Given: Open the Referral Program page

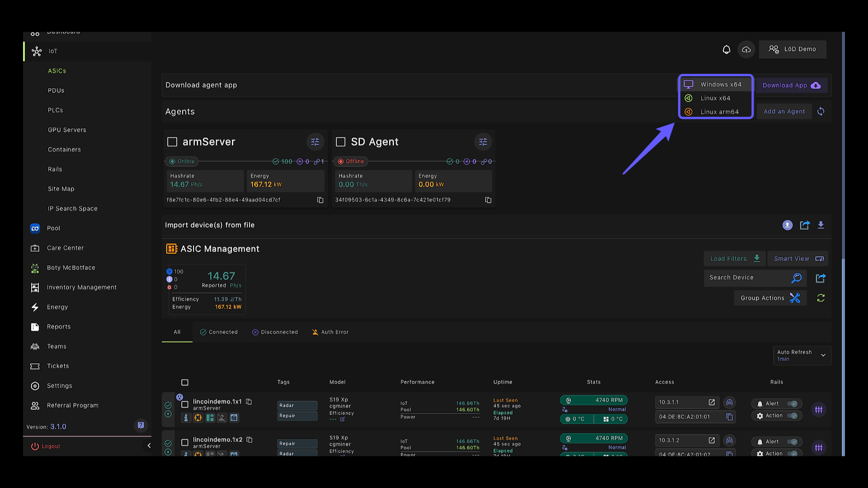Looking at the screenshot, I should pos(73,405).
